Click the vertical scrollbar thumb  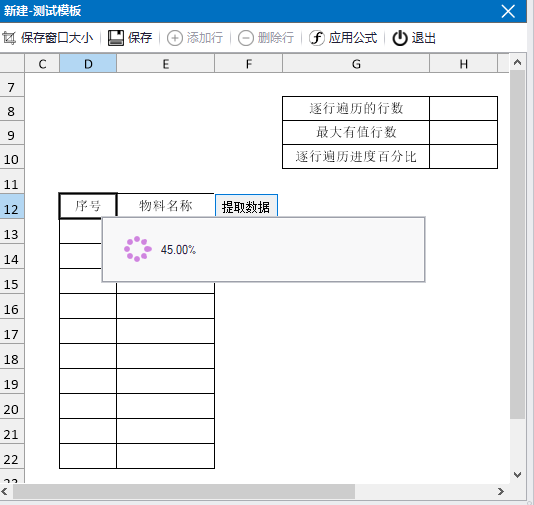(517, 244)
